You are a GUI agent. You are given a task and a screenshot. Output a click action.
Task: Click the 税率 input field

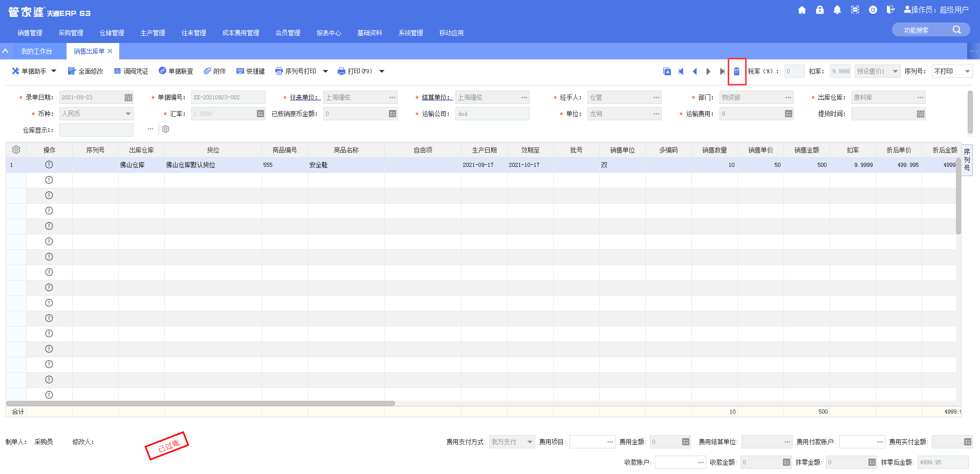(x=794, y=71)
